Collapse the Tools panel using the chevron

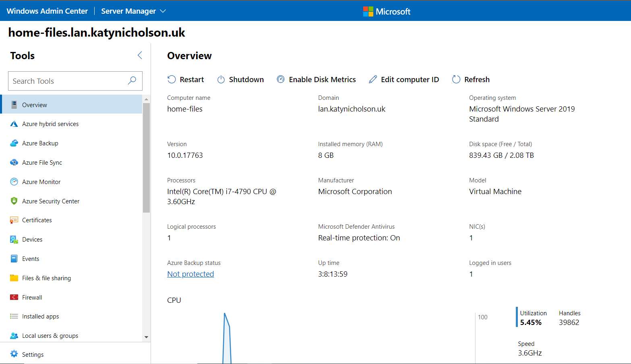pyautogui.click(x=140, y=56)
